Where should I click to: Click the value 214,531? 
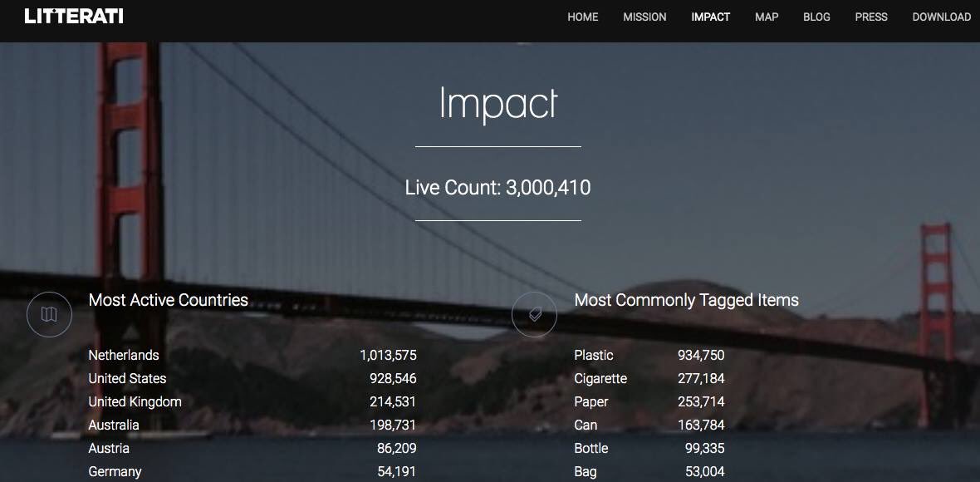(393, 402)
